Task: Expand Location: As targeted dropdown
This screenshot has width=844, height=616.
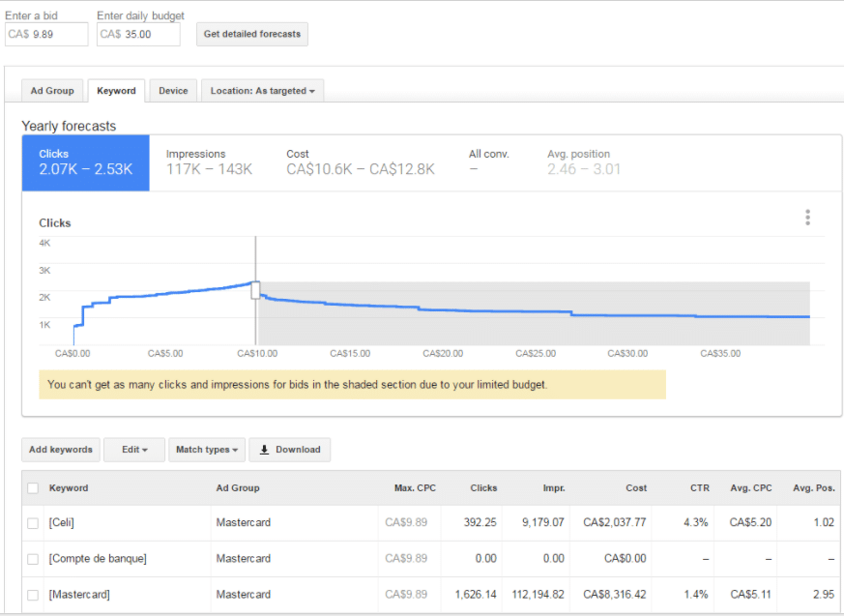Action: [262, 91]
